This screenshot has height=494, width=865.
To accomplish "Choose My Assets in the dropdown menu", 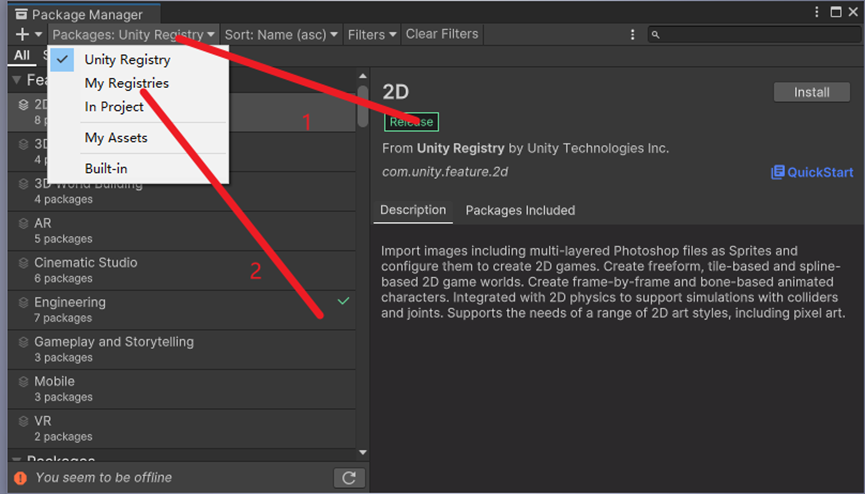I will [138, 137].
